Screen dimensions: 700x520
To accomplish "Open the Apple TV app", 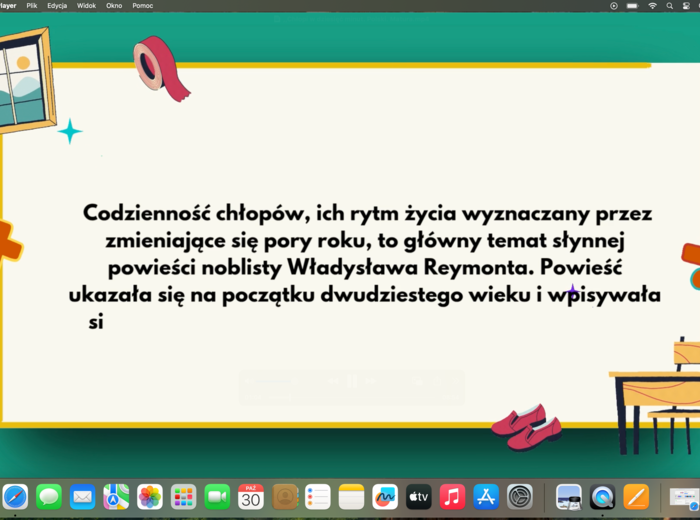I will tap(419, 496).
